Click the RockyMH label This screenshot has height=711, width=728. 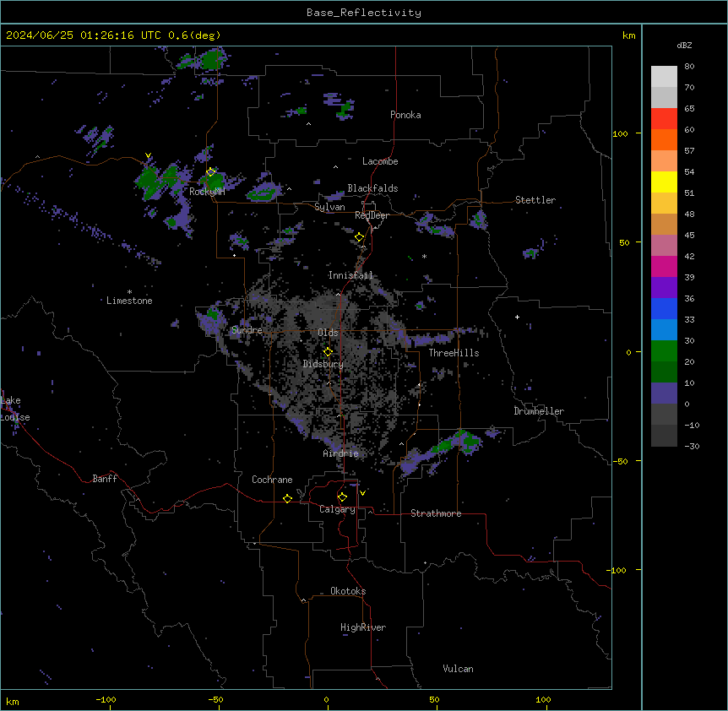pyautogui.click(x=207, y=192)
